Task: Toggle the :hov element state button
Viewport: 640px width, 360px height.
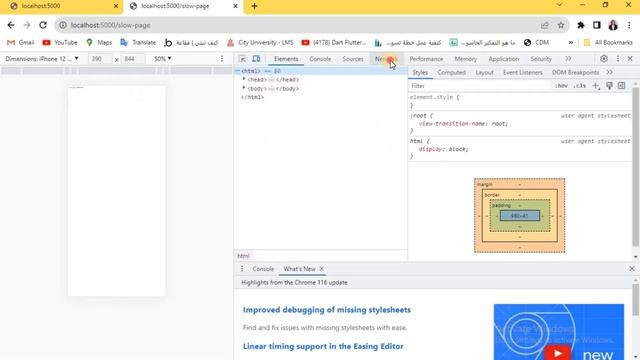Action: [x=561, y=86]
